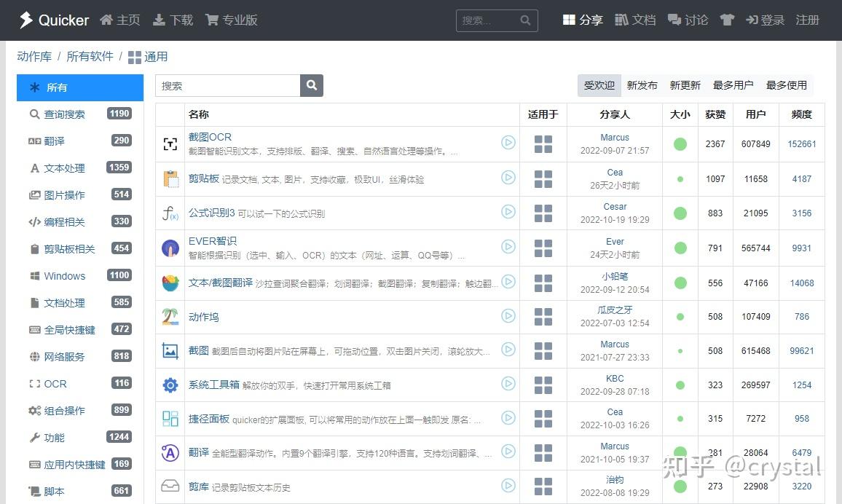Select the OCR category in sidebar

[x=80, y=384]
